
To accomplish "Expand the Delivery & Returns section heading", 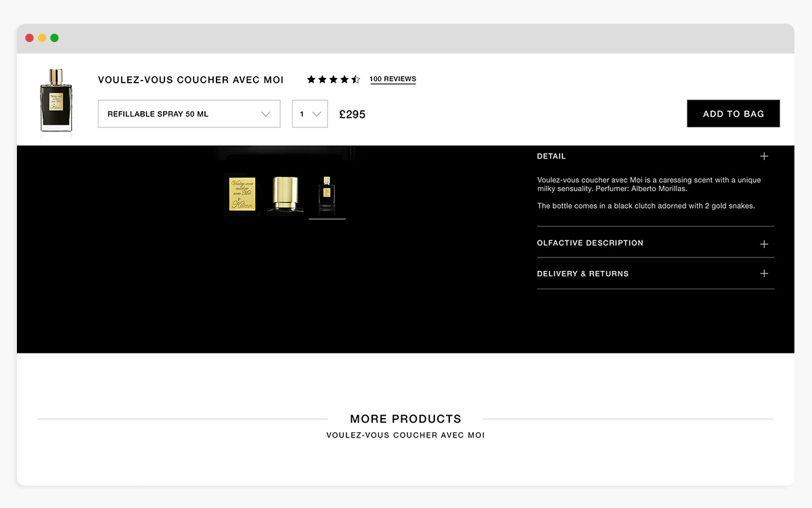I will 583,274.
